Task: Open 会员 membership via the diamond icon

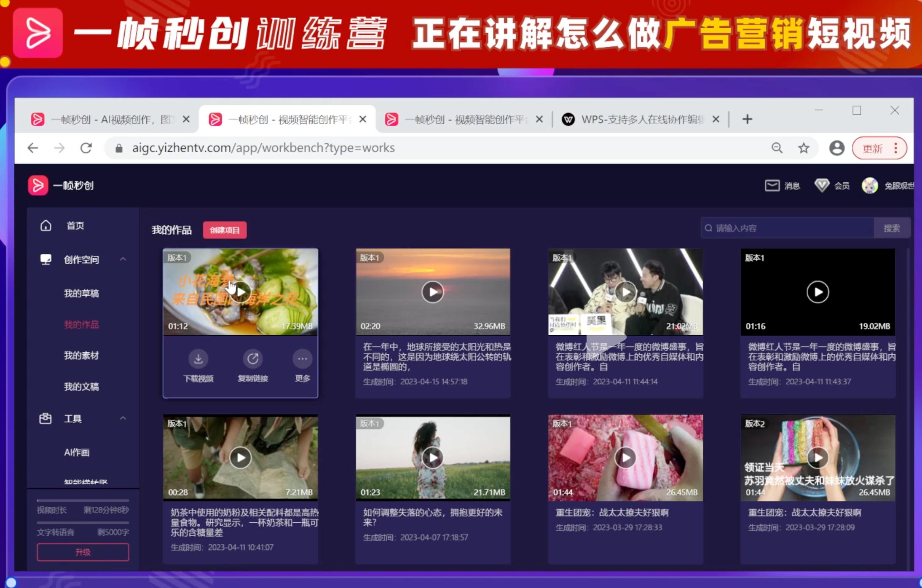Action: click(821, 185)
